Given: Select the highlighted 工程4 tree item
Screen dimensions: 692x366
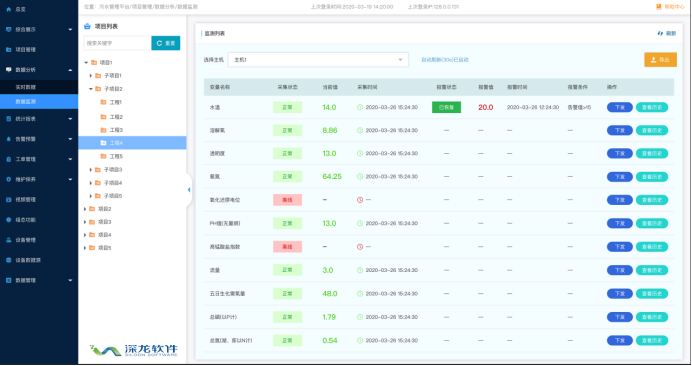Looking at the screenshot, I should tap(132, 143).
